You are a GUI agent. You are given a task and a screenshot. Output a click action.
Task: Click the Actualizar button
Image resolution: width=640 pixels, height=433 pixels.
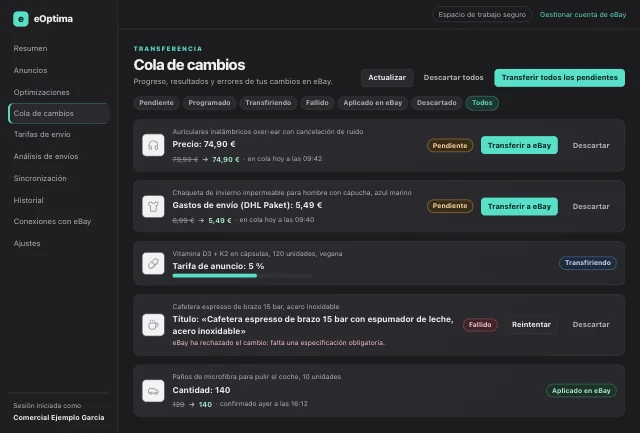[x=387, y=78]
